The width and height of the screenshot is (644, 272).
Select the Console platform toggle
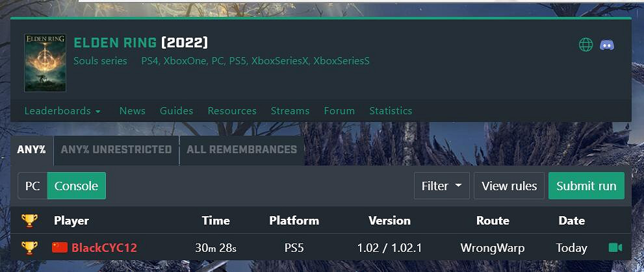pyautogui.click(x=76, y=186)
